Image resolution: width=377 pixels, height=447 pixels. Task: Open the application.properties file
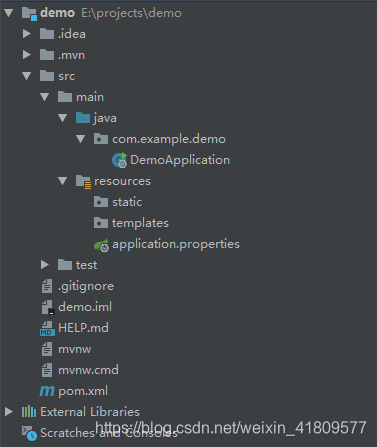pos(176,244)
